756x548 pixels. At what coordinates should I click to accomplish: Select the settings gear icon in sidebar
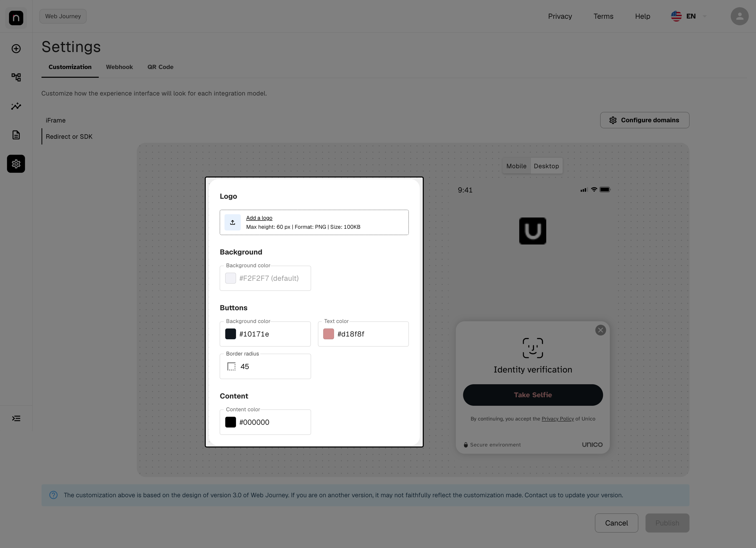click(x=16, y=164)
